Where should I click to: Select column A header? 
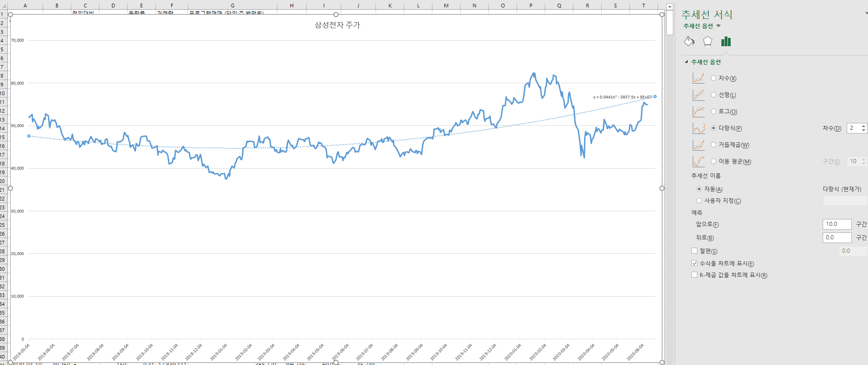[25, 6]
